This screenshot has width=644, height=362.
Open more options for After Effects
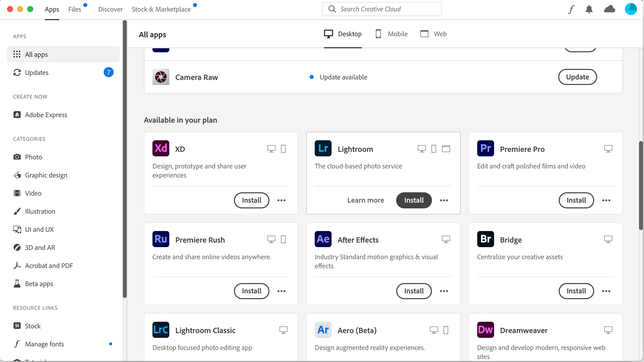pyautogui.click(x=444, y=291)
